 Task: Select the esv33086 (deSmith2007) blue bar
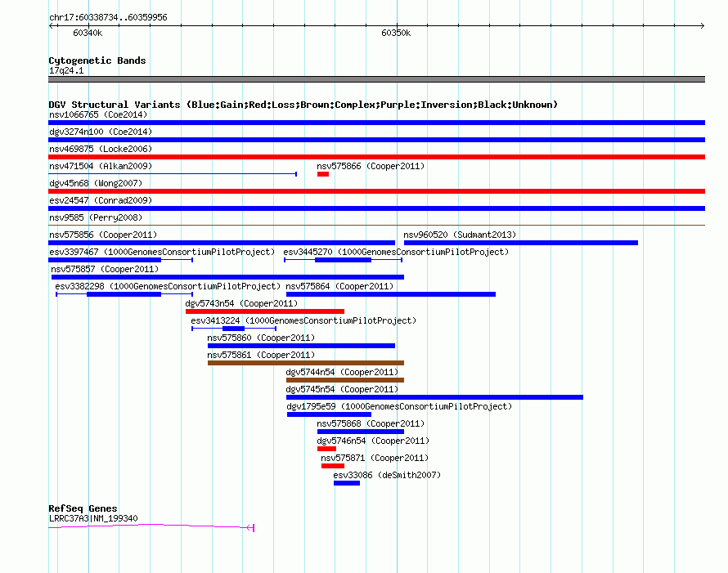pos(347,483)
